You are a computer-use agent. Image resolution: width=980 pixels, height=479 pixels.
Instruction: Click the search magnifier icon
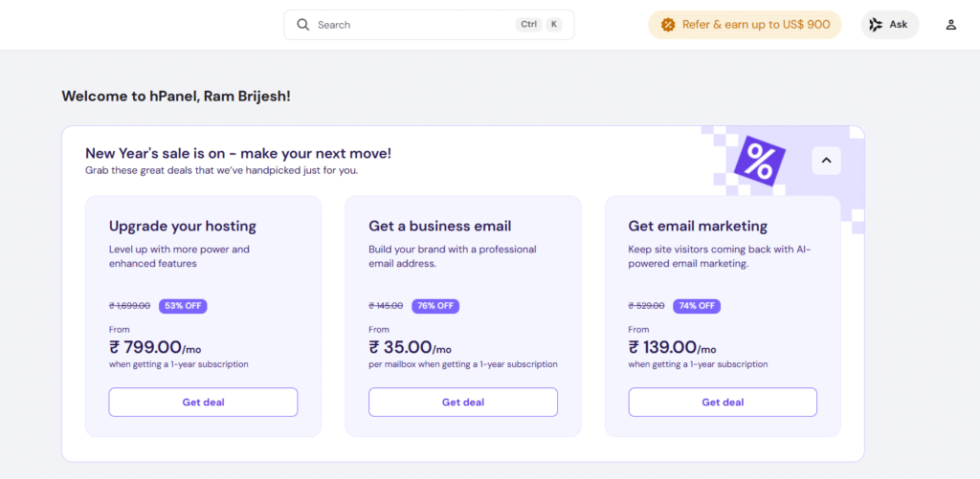303,25
